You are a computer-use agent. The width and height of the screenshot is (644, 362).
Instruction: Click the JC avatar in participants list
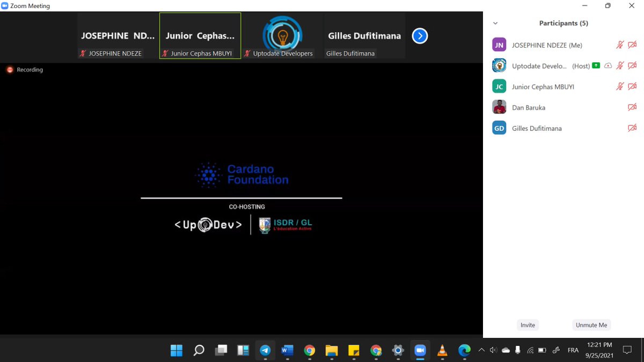coord(499,86)
